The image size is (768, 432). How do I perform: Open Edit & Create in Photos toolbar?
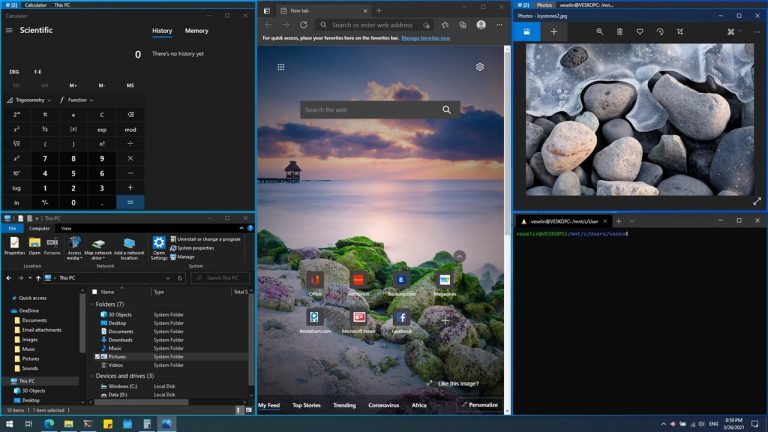pos(733,31)
